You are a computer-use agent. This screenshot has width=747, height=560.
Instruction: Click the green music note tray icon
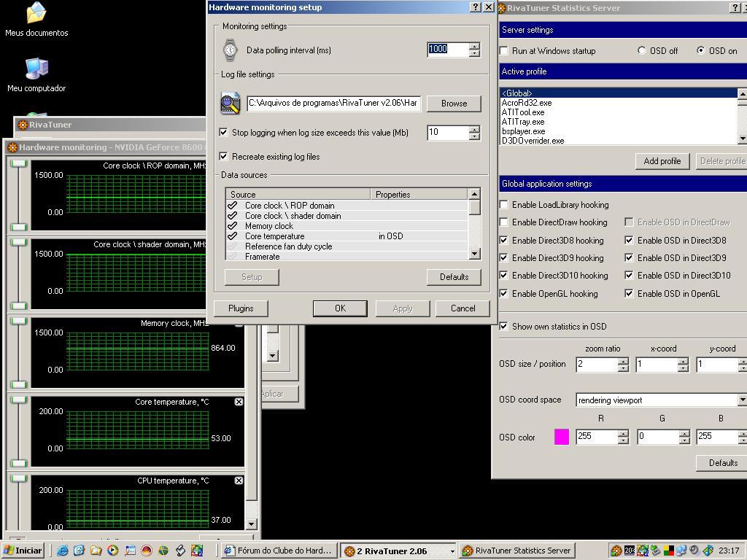click(708, 551)
